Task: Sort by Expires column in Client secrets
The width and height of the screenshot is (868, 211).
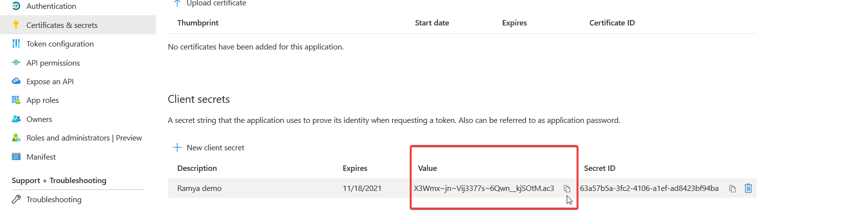Action: [355, 168]
